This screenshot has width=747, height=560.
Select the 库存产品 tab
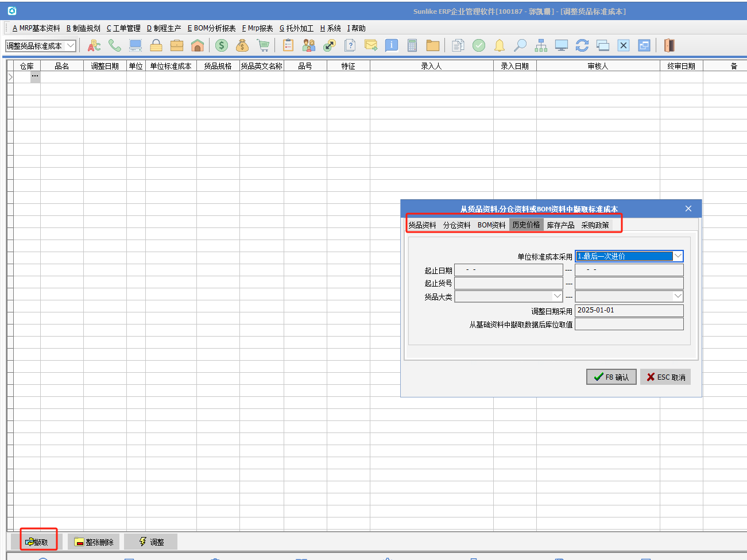pos(560,225)
